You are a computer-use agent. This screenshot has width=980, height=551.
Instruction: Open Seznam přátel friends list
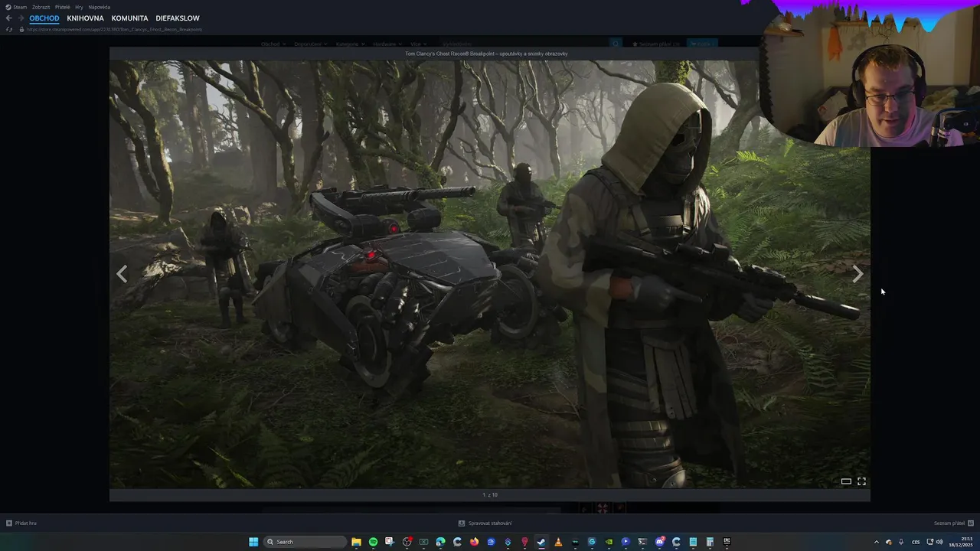pyautogui.click(x=954, y=523)
